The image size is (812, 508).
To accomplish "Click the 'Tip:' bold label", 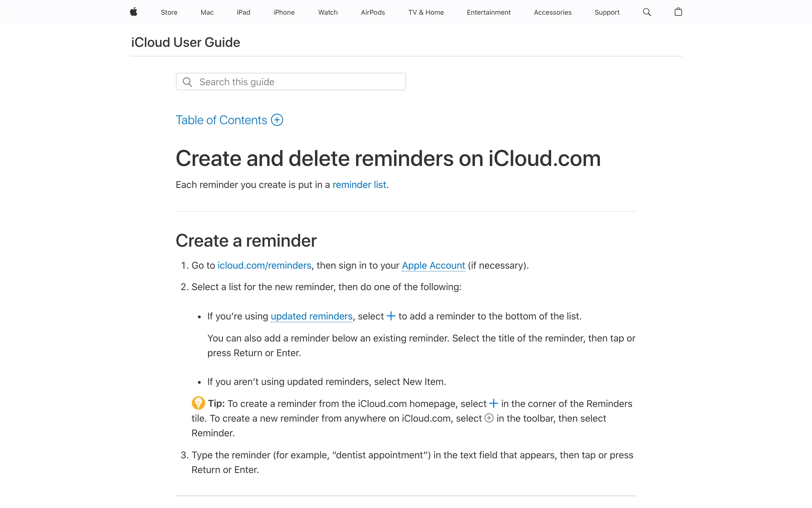I will [x=216, y=404].
